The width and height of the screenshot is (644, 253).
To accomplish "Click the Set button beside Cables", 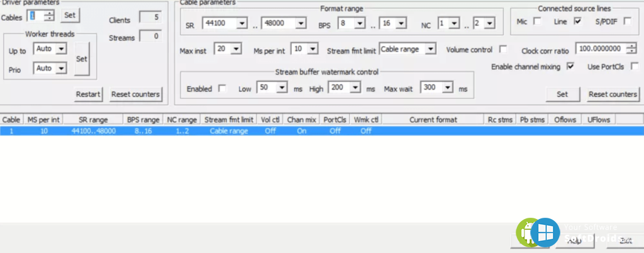I will point(70,15).
